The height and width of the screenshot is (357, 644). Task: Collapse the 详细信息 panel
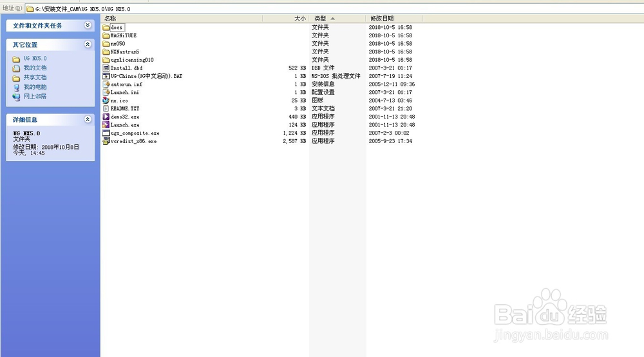click(88, 119)
